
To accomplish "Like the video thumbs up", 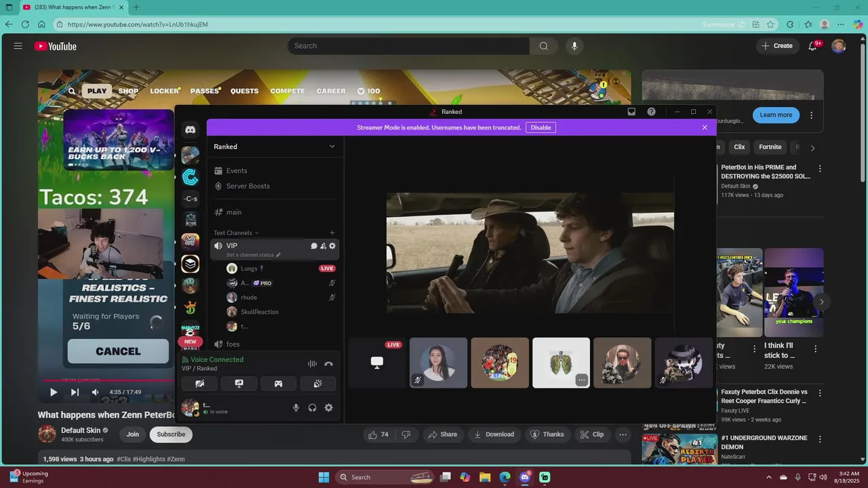I will (x=379, y=434).
